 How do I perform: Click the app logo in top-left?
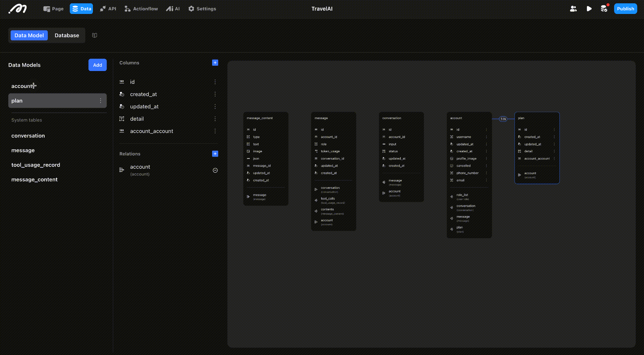click(18, 9)
